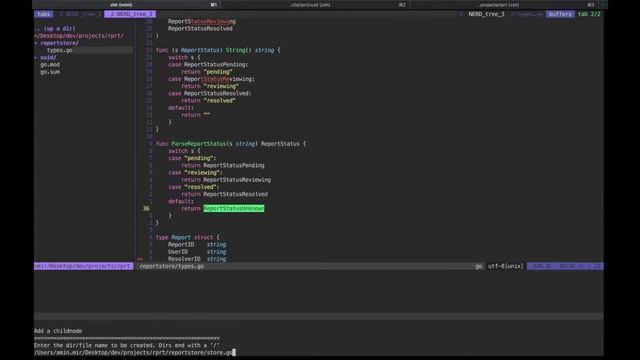Select the highlighted NERD_tree_3 vim tab
The image size is (640, 360).
click(130, 14)
